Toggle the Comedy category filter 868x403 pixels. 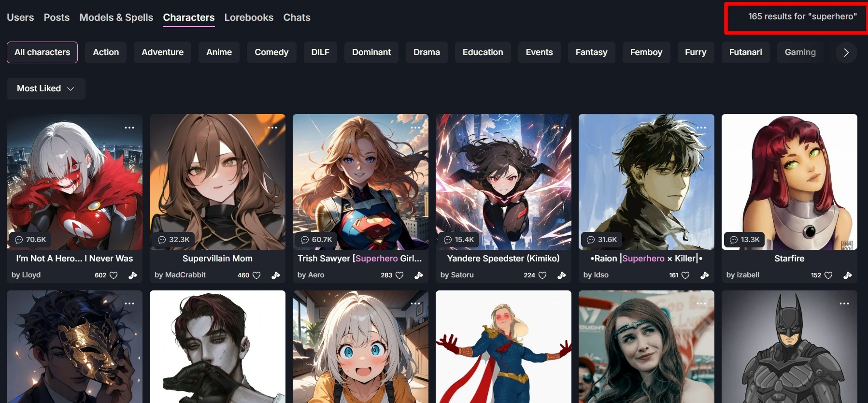271,52
